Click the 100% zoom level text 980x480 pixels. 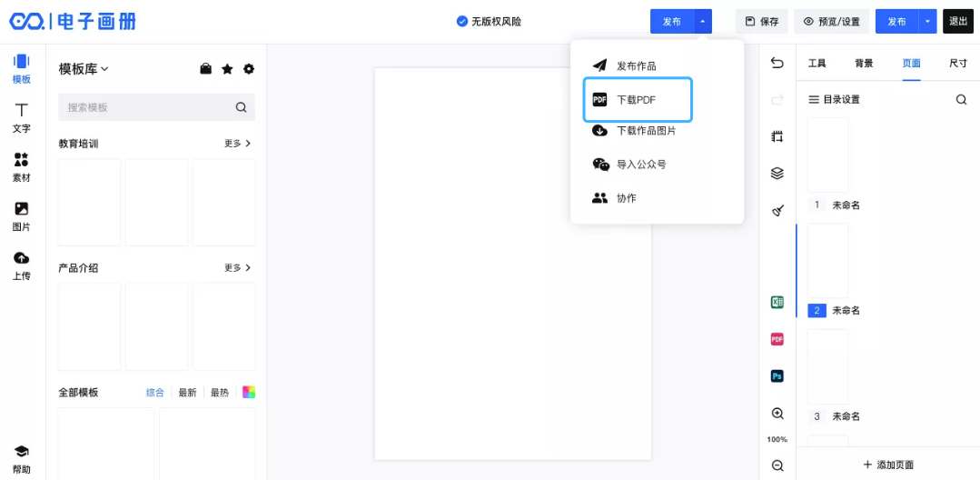[777, 439]
